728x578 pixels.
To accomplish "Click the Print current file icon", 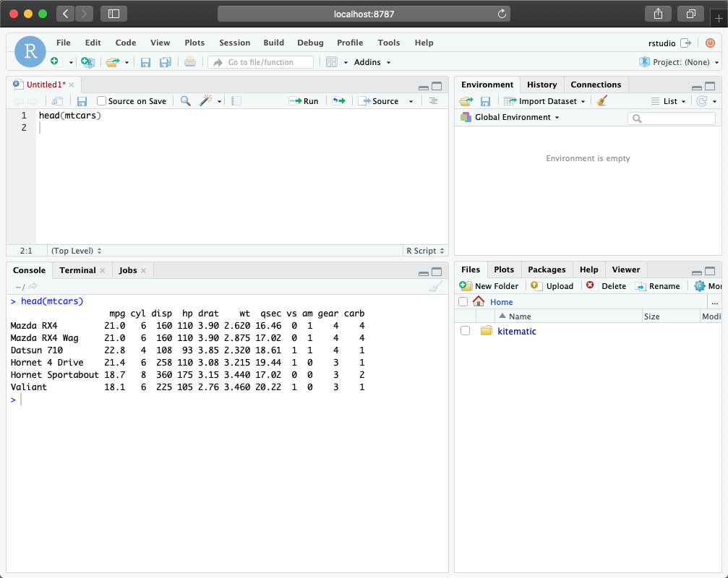I will pyautogui.click(x=190, y=61).
